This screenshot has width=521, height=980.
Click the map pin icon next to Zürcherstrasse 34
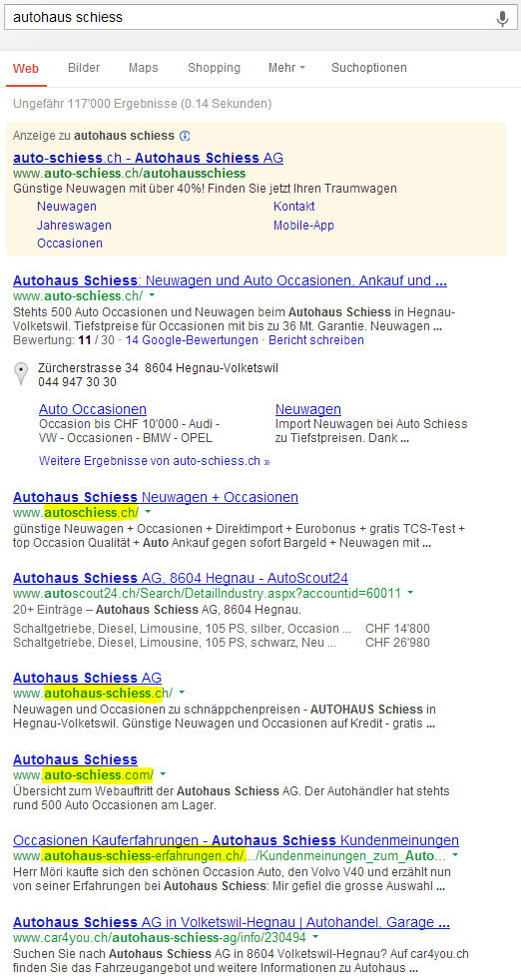pos(21,374)
